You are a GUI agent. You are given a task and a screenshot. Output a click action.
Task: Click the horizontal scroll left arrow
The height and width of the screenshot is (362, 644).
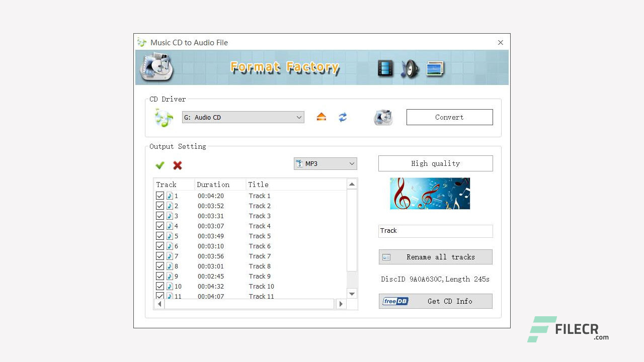[160, 304]
